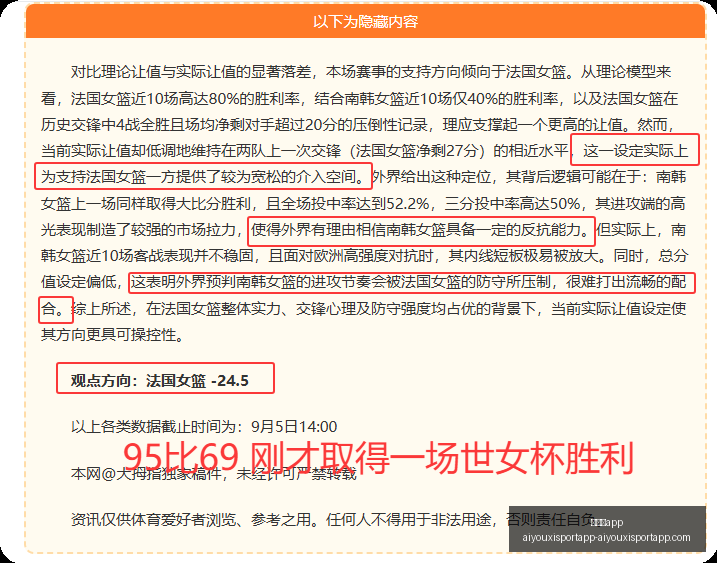This screenshot has height=563, width=717.
Task: Click the phrase '理应支撑起一个更高的让值'
Action: (x=533, y=124)
